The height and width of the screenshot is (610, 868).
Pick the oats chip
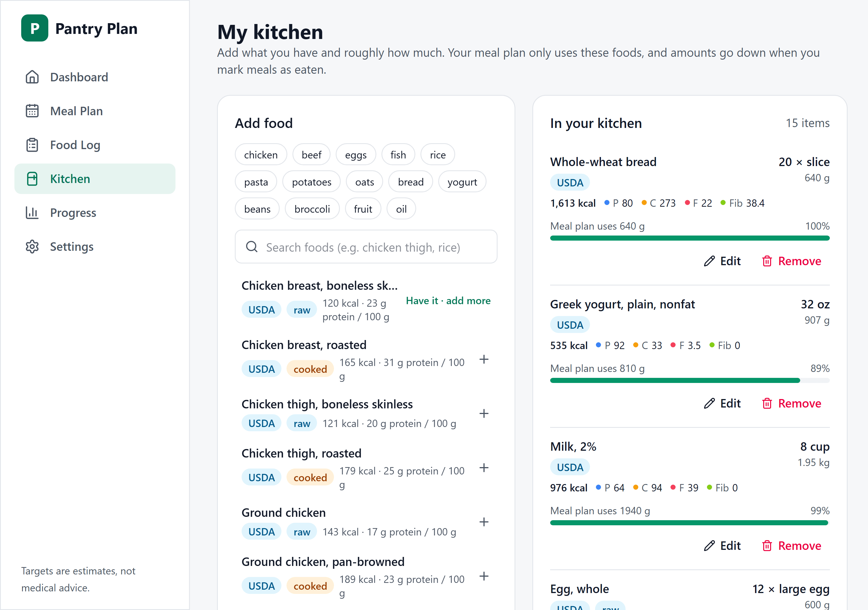coord(364,182)
